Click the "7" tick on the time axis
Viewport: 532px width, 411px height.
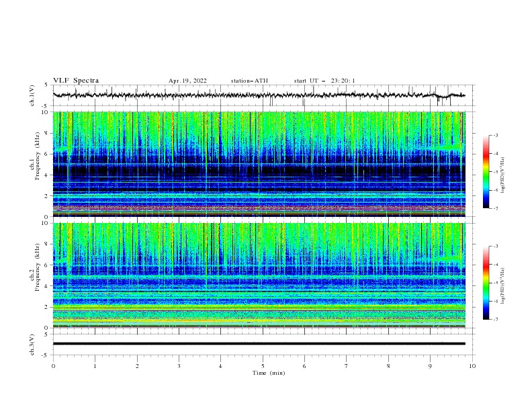coord(347,366)
